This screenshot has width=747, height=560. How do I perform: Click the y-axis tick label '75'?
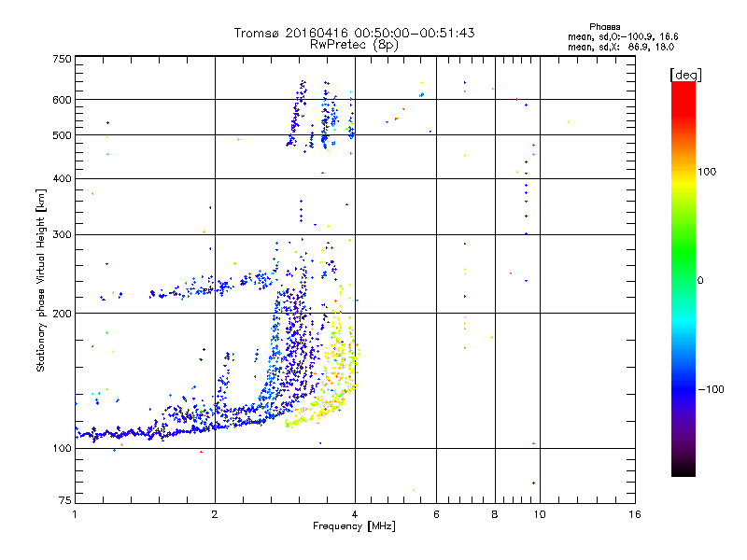(65, 500)
